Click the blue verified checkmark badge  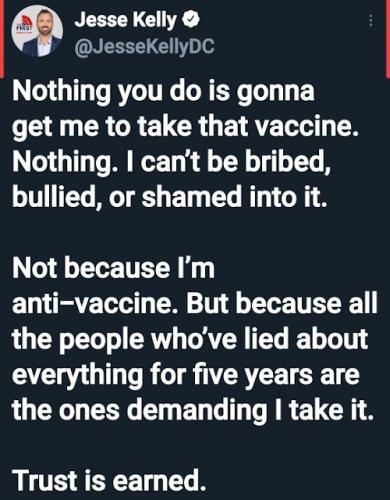pyautogui.click(x=192, y=20)
